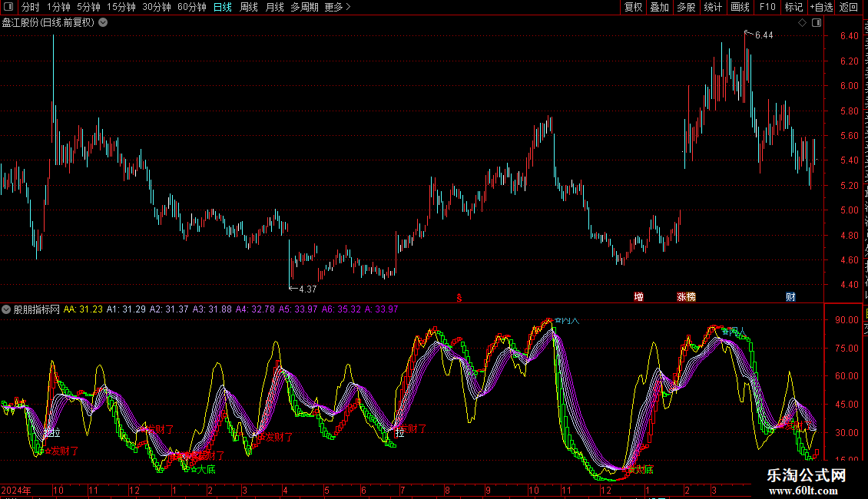Click the A4: 32.78 indicator value
Image resolution: width=868 pixels, height=499 pixels.
point(255,309)
